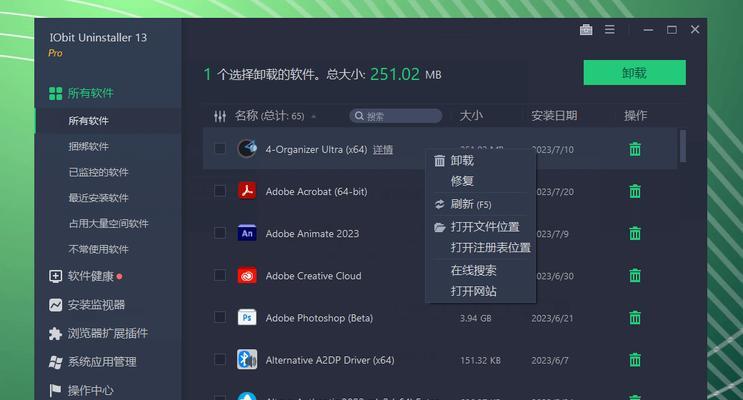Click the 2023/6/7 install date
Image resolution: width=743 pixels, height=400 pixels.
click(549, 360)
